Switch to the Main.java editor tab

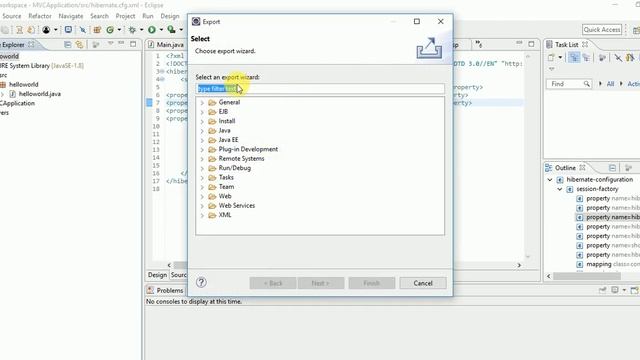[x=167, y=44]
